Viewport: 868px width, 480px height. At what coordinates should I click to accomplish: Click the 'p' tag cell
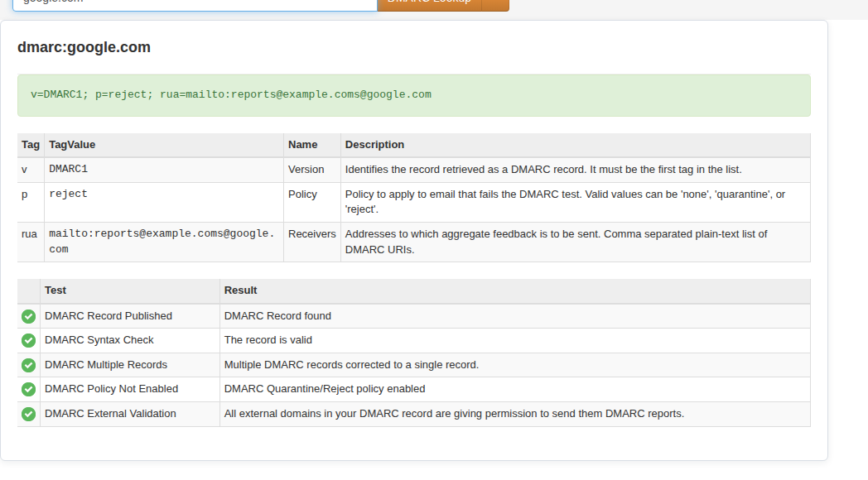click(x=31, y=203)
